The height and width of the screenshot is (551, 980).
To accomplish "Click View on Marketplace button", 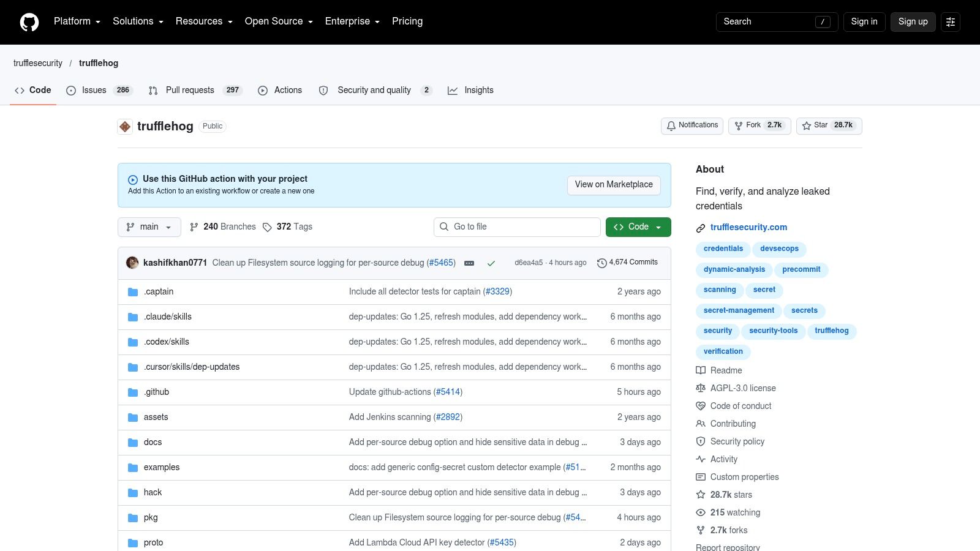I will (x=614, y=185).
